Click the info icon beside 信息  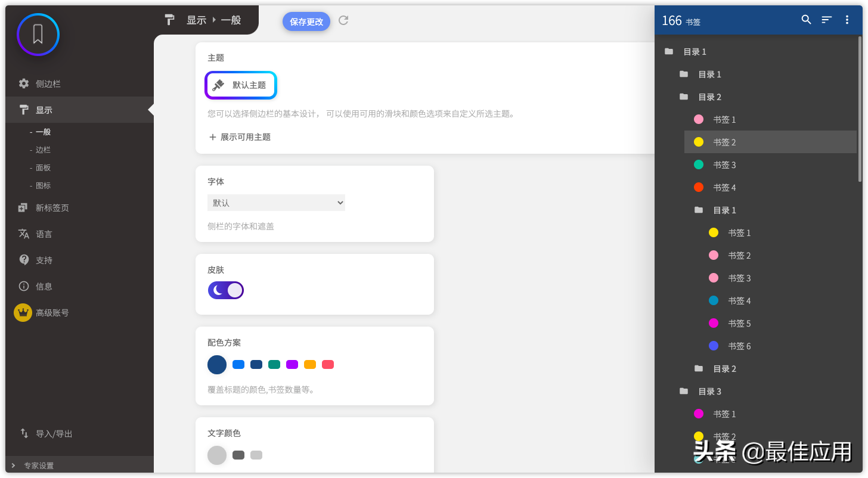pos(24,286)
